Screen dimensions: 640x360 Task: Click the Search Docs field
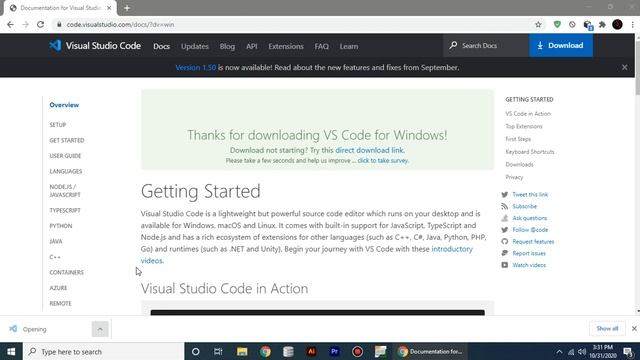[486, 45]
